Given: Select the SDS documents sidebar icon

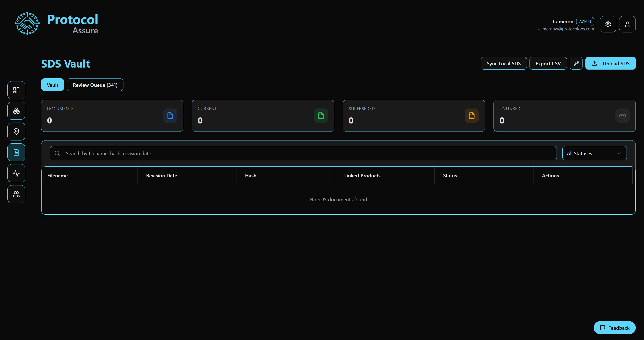Looking at the screenshot, I should (x=16, y=153).
